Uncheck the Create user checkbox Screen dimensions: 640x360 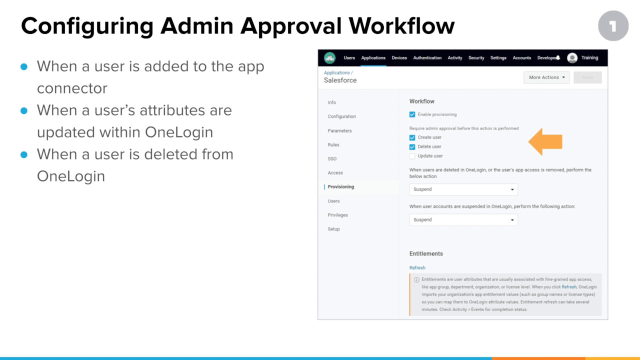(x=412, y=138)
